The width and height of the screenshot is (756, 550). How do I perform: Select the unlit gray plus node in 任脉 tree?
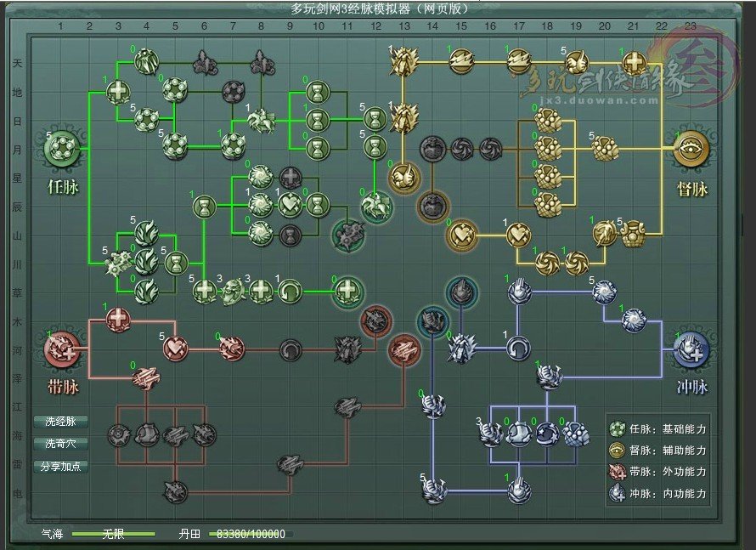click(290, 178)
